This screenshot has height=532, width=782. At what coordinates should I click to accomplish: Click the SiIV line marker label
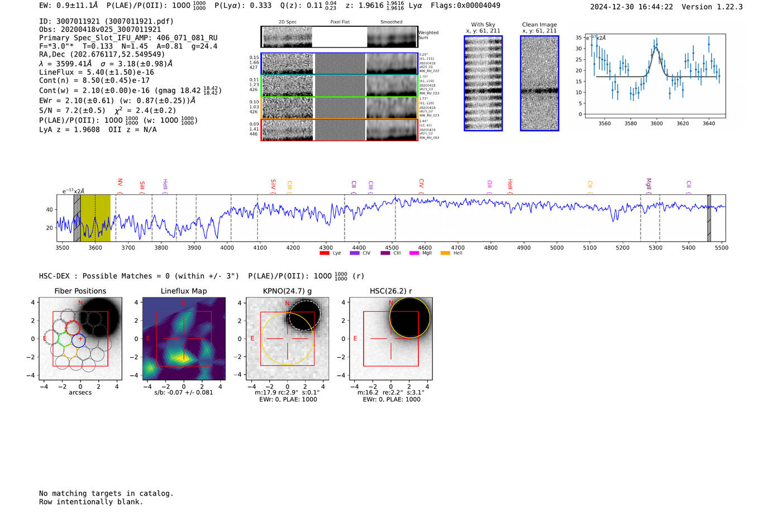[x=273, y=185]
